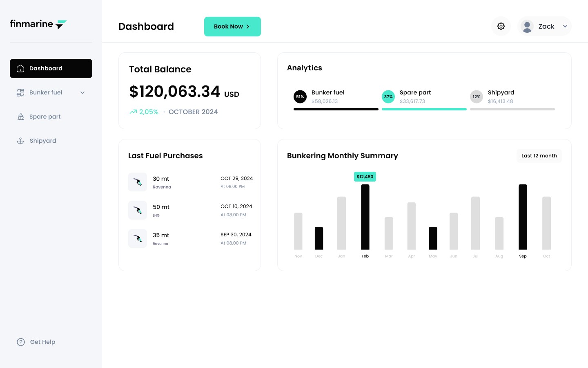Click the $33,617.73 Spare part amount
The width and height of the screenshot is (588, 368).
click(412, 101)
